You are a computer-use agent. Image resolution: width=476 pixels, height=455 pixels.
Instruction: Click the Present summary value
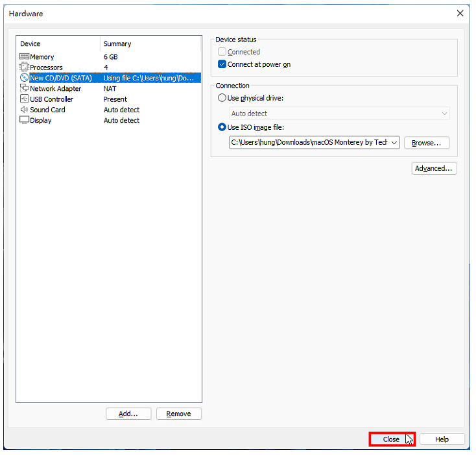click(115, 99)
